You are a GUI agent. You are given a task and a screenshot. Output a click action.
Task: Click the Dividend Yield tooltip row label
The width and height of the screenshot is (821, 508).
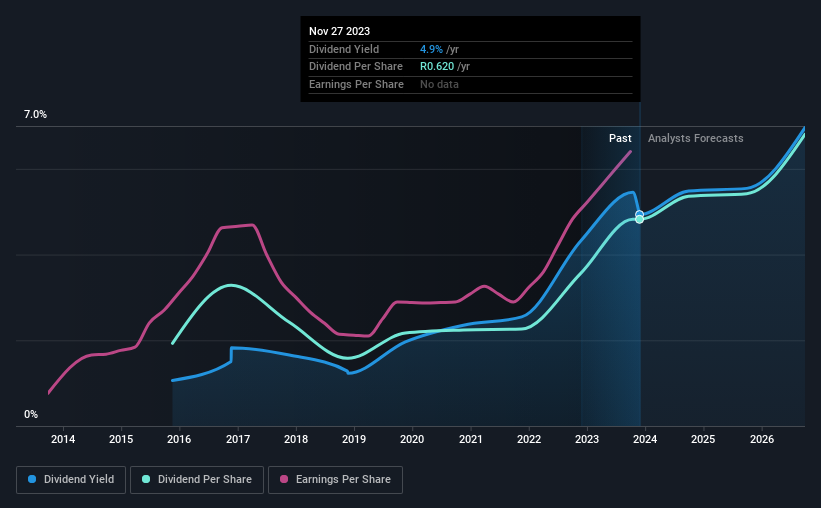[344, 49]
